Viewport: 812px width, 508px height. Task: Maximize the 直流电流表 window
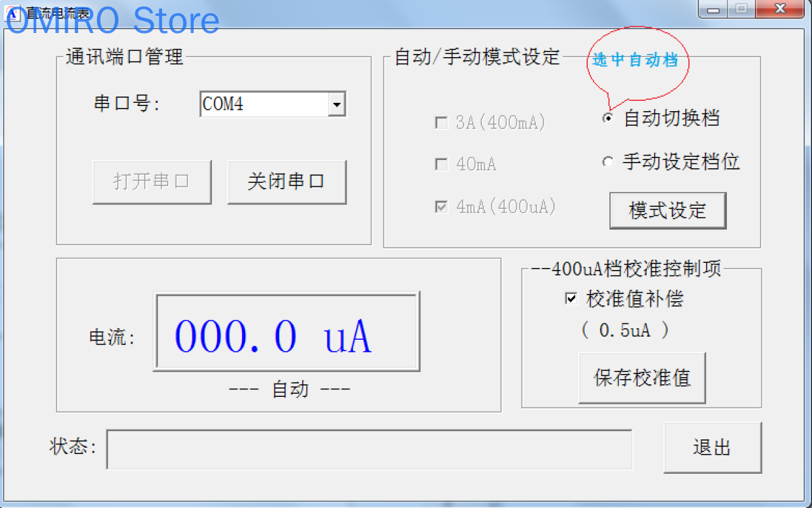[742, 9]
